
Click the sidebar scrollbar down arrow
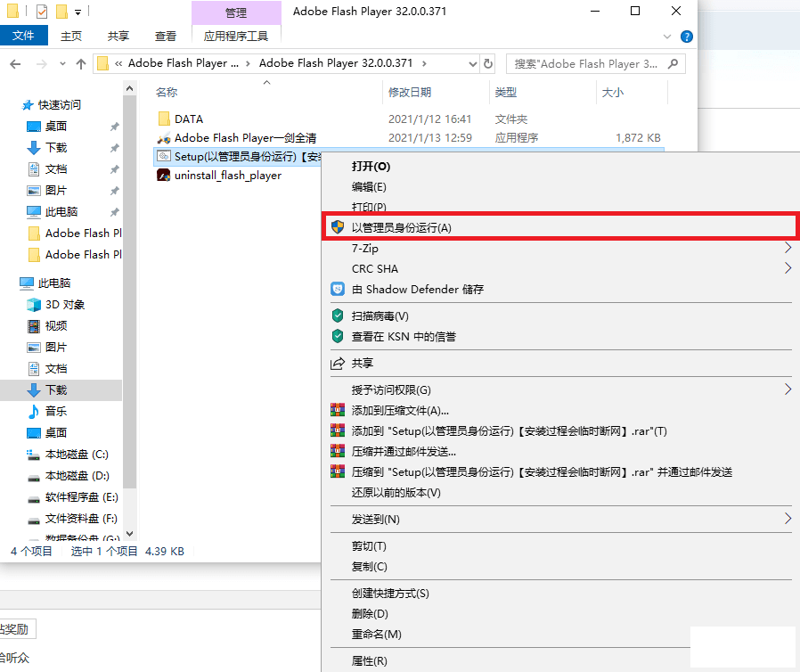129,534
